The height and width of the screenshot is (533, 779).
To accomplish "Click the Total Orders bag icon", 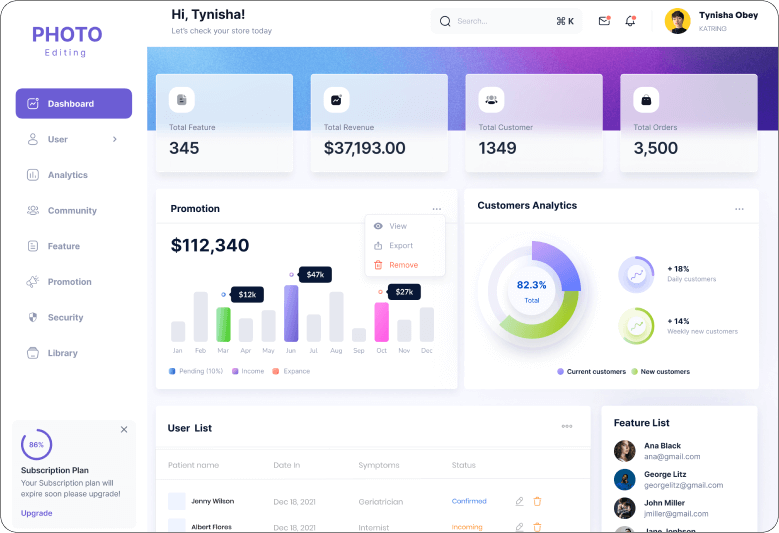I will [x=646, y=100].
